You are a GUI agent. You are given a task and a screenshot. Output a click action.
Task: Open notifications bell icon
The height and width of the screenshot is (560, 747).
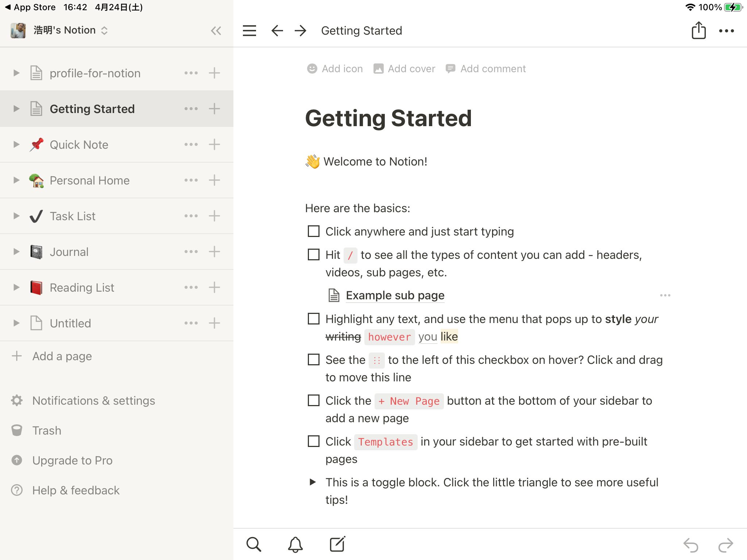point(295,544)
